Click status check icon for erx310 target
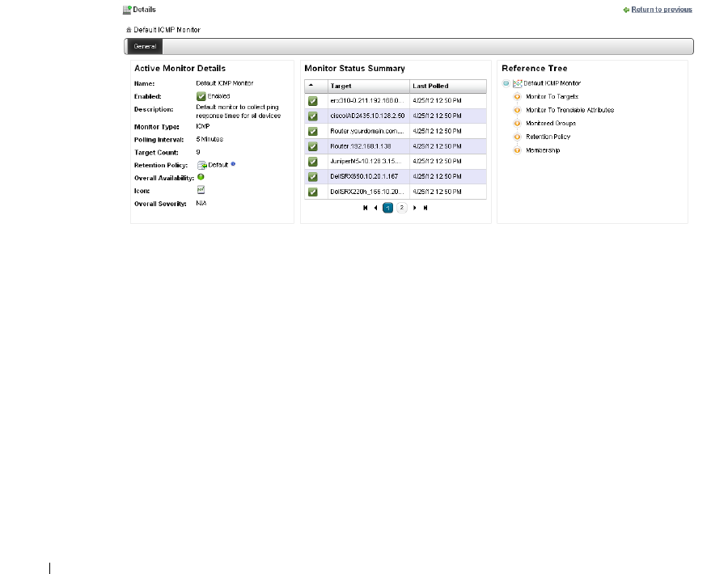 [313, 101]
